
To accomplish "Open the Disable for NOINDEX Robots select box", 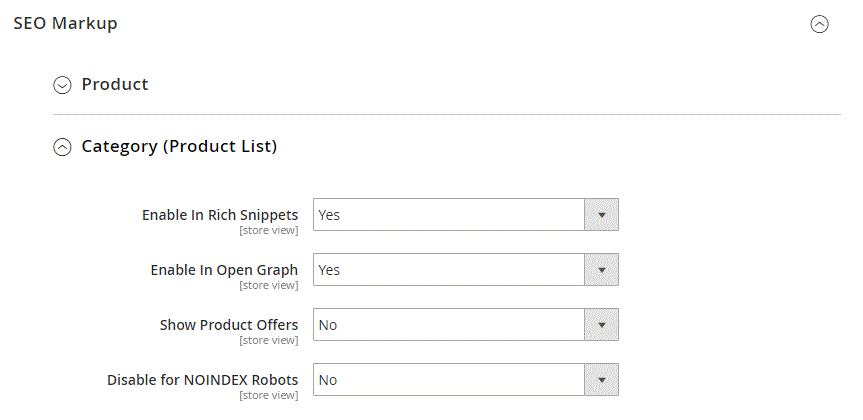I will pos(449,380).
